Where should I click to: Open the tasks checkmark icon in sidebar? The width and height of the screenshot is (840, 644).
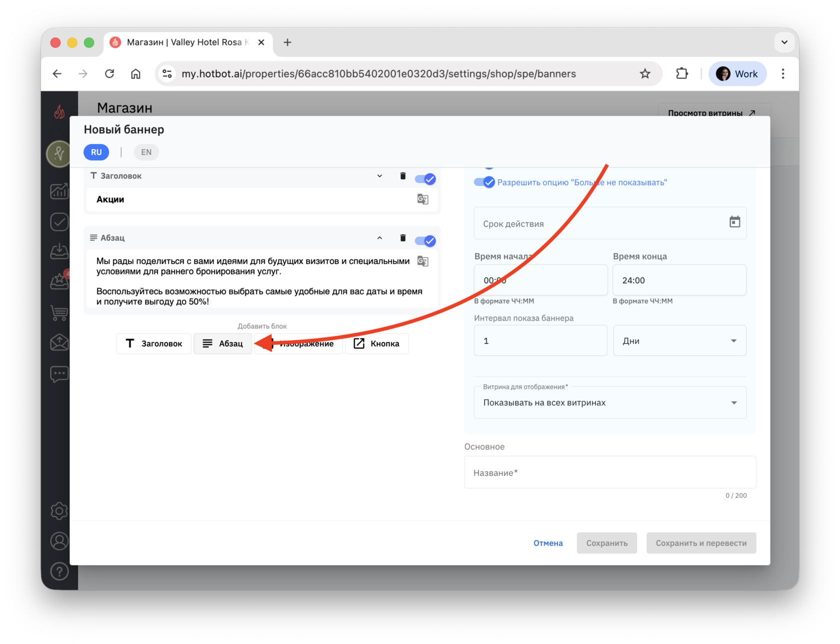coord(59,221)
